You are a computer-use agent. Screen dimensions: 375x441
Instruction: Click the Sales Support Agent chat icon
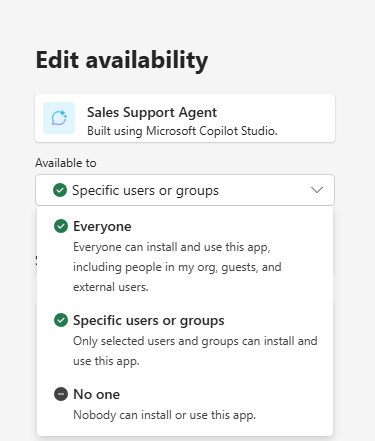(x=59, y=118)
